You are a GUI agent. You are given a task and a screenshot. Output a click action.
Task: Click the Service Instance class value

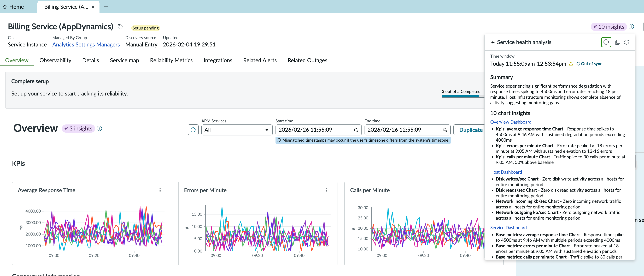click(x=27, y=44)
